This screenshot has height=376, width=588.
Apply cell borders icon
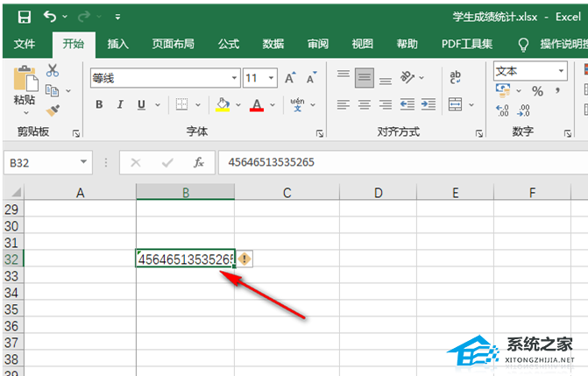[182, 104]
